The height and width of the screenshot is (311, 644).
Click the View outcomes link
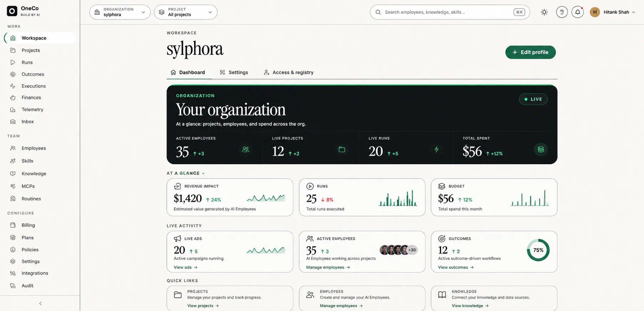456,267
